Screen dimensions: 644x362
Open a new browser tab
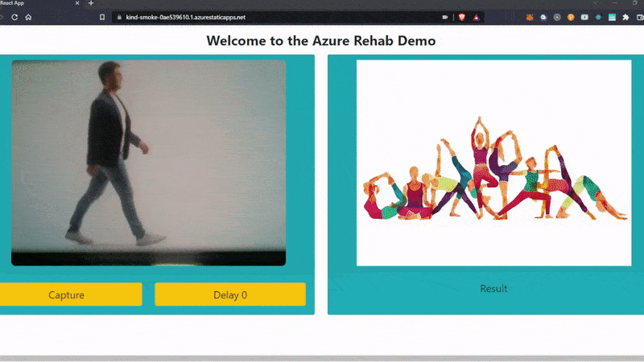[91, 3]
